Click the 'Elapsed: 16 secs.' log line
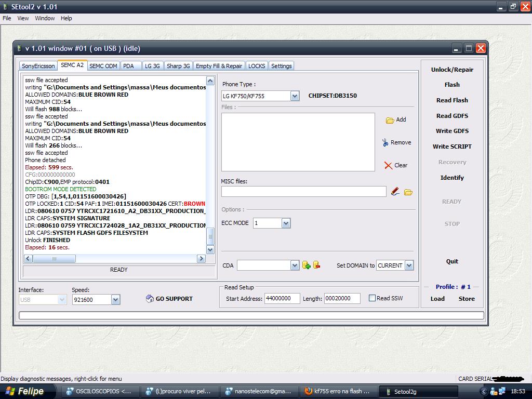This screenshot has height=399, width=532. coord(47,247)
